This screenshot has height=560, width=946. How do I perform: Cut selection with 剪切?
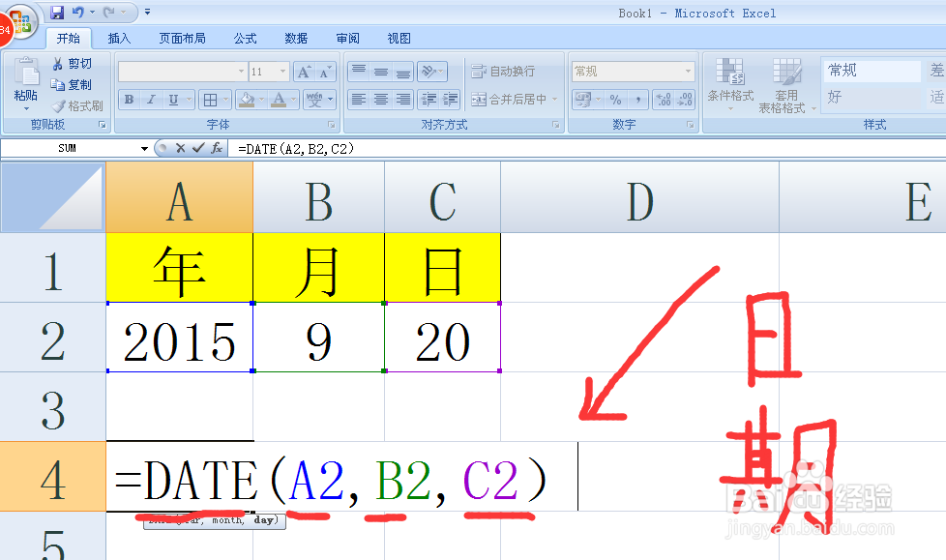pyautogui.click(x=73, y=64)
